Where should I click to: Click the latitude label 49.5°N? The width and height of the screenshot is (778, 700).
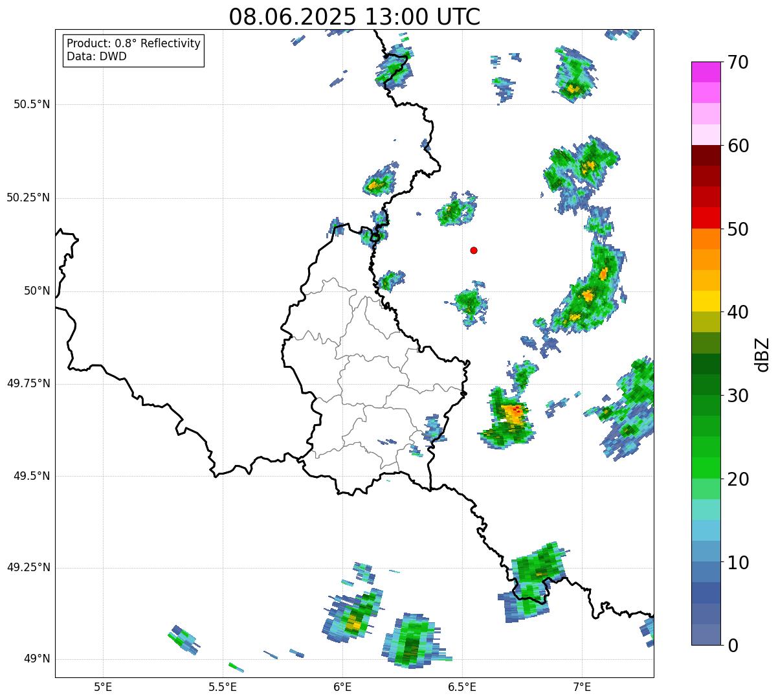pyautogui.click(x=32, y=476)
